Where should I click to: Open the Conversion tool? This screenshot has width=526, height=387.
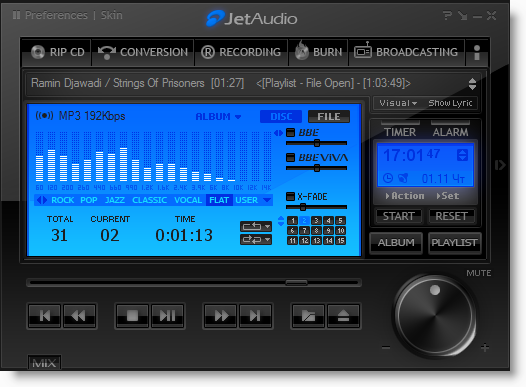[143, 52]
